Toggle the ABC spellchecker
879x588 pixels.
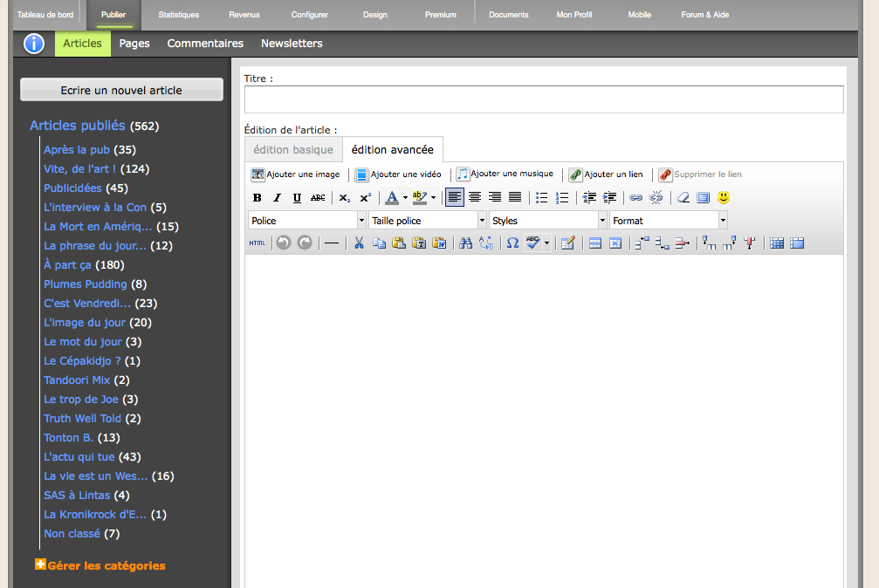[533, 243]
